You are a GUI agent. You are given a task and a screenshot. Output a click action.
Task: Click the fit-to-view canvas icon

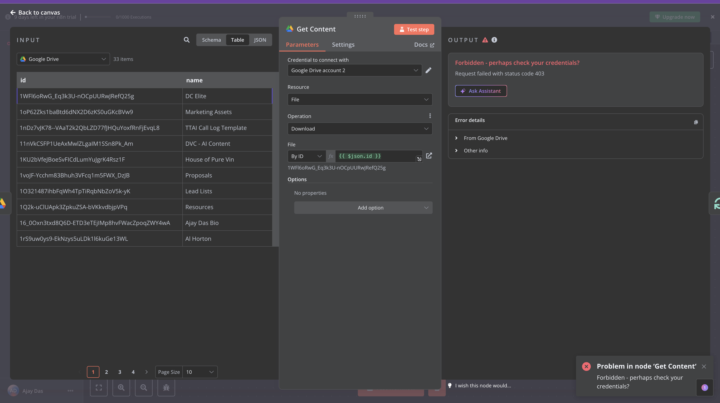pos(99,388)
